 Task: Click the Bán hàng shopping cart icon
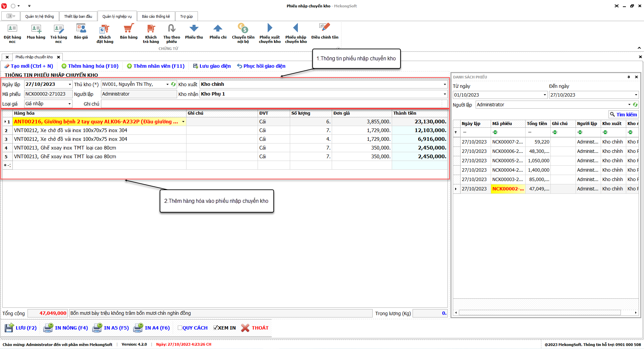pos(128,32)
